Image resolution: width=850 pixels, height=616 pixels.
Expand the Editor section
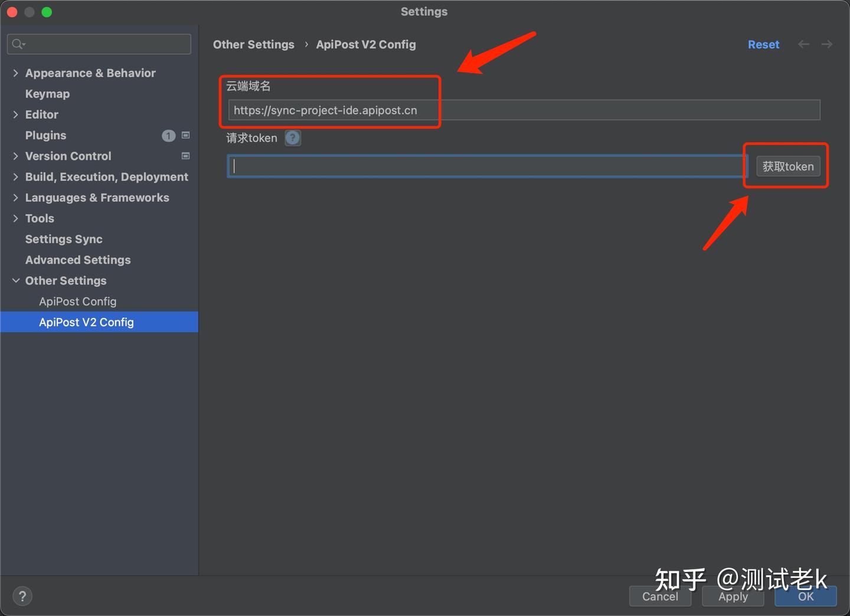[15, 114]
